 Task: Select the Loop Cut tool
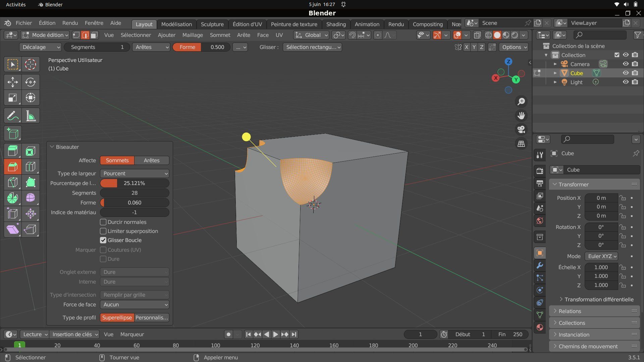pyautogui.click(x=30, y=167)
